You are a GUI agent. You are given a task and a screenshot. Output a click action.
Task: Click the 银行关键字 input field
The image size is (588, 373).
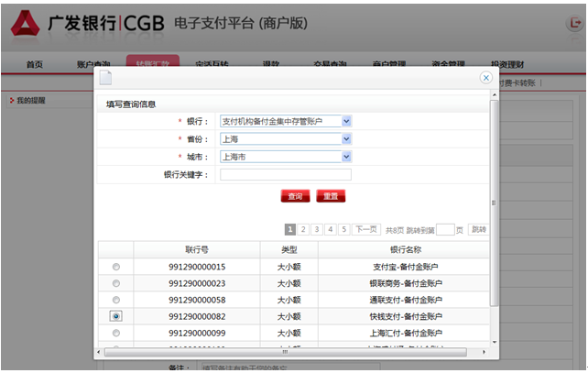pos(286,174)
